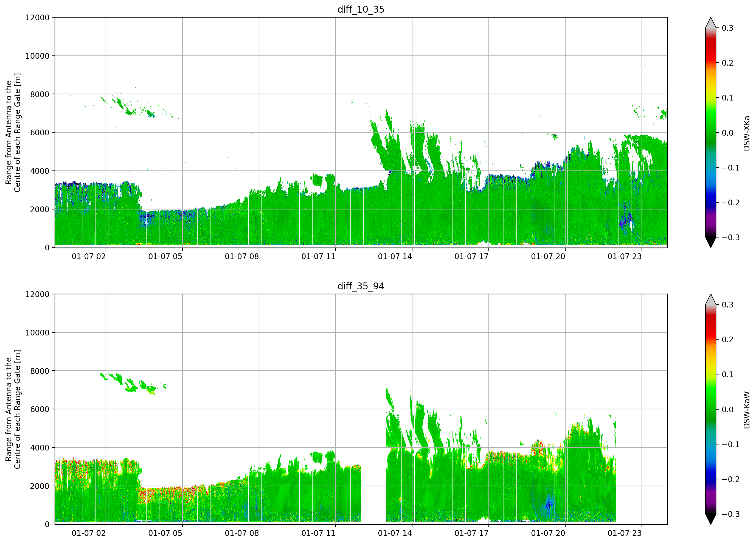This screenshot has height=543, width=756.
Task: Click gray upper extend arrow of DSW-XKa colorbar
Action: (711, 23)
